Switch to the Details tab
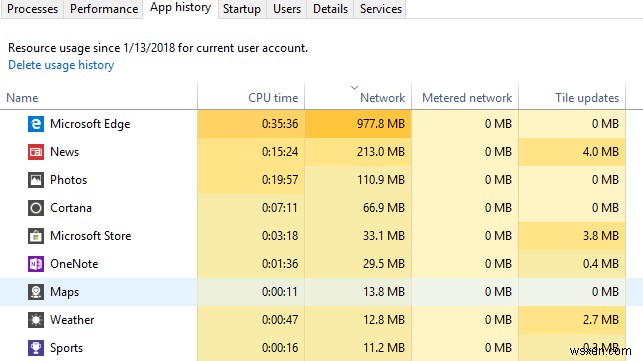 pyautogui.click(x=330, y=9)
